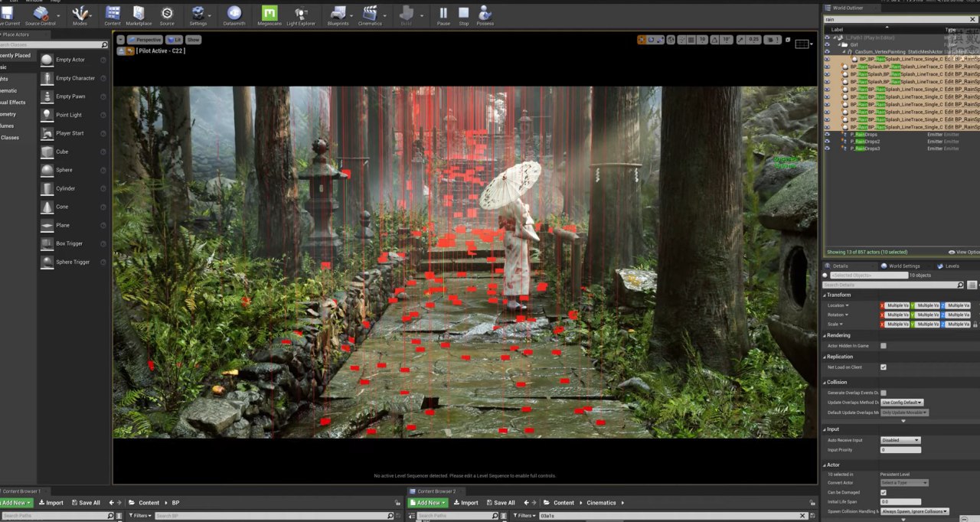Image resolution: width=980 pixels, height=522 pixels.
Task: Open the Auto Receive Input dropdown
Action: click(900, 440)
